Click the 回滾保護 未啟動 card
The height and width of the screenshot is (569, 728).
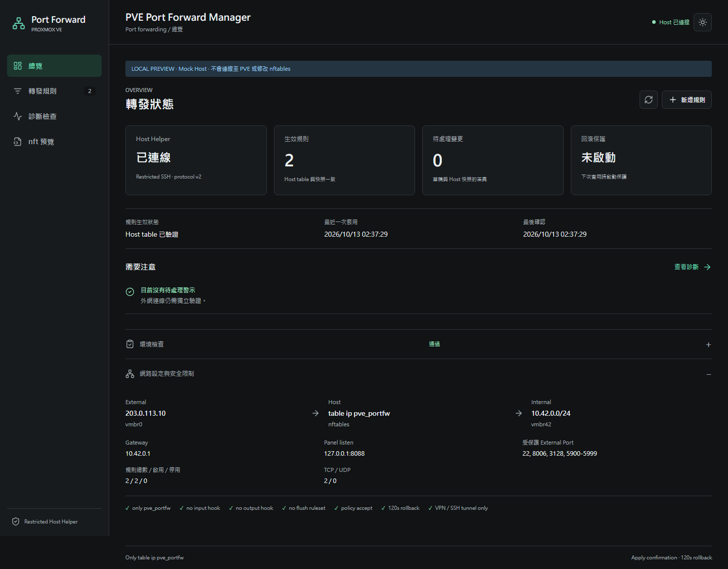641,160
